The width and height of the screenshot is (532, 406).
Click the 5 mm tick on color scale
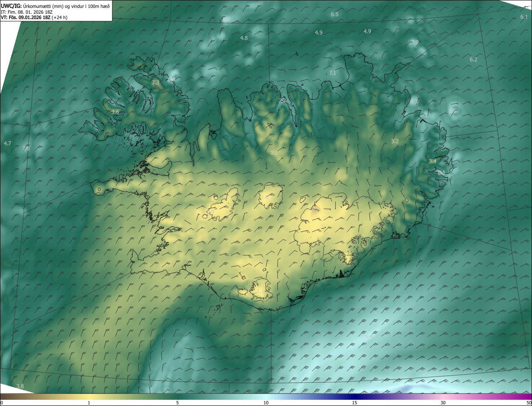[x=177, y=402]
